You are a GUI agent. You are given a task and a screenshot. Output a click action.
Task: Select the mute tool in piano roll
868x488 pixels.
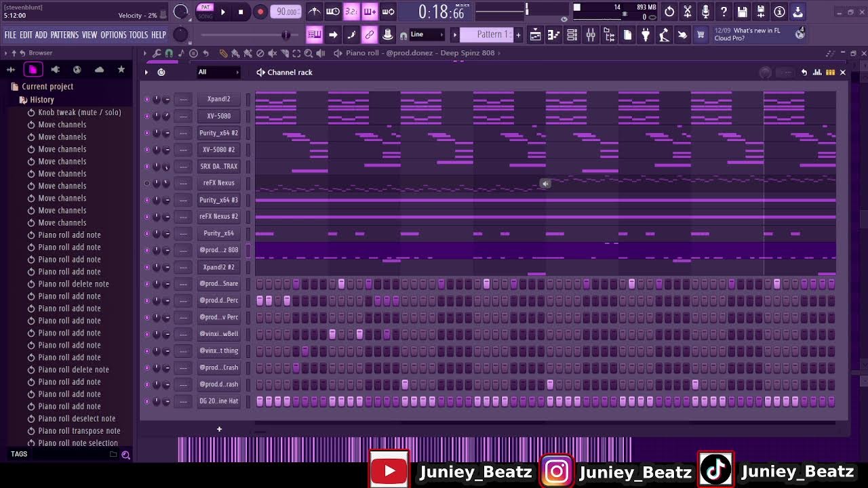(272, 53)
